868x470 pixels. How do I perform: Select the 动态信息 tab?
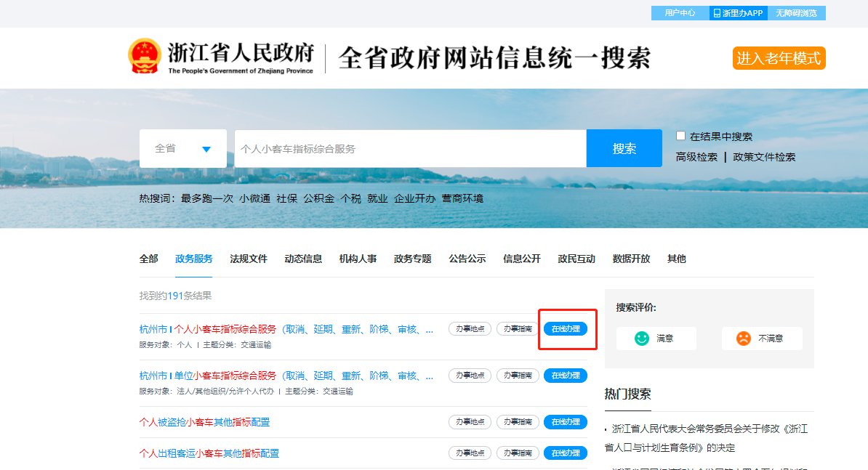coord(303,259)
